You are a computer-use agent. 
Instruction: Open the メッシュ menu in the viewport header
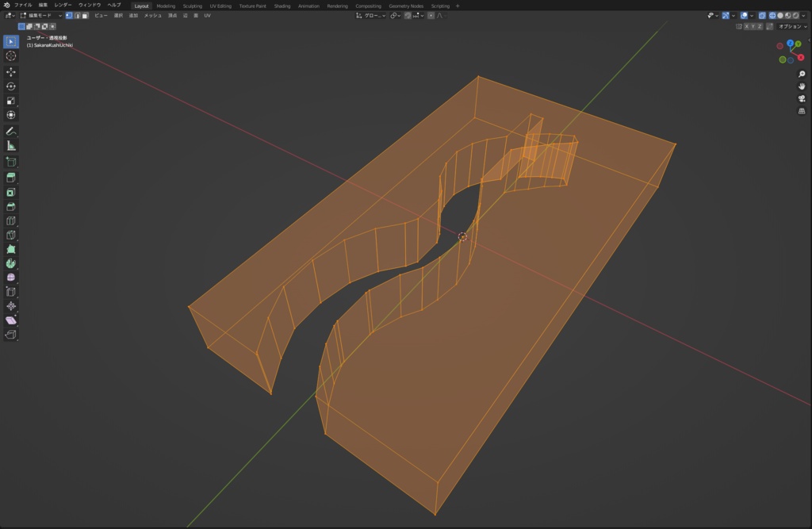coord(152,15)
